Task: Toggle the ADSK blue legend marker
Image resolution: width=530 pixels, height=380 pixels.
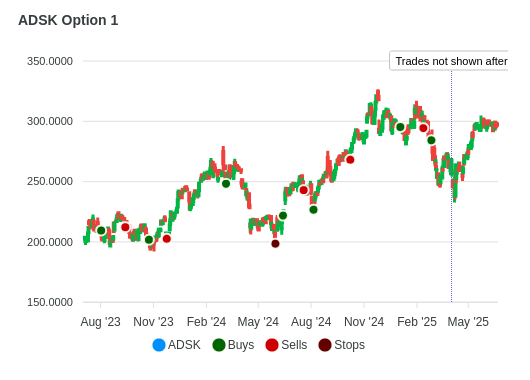Action: tap(159, 345)
